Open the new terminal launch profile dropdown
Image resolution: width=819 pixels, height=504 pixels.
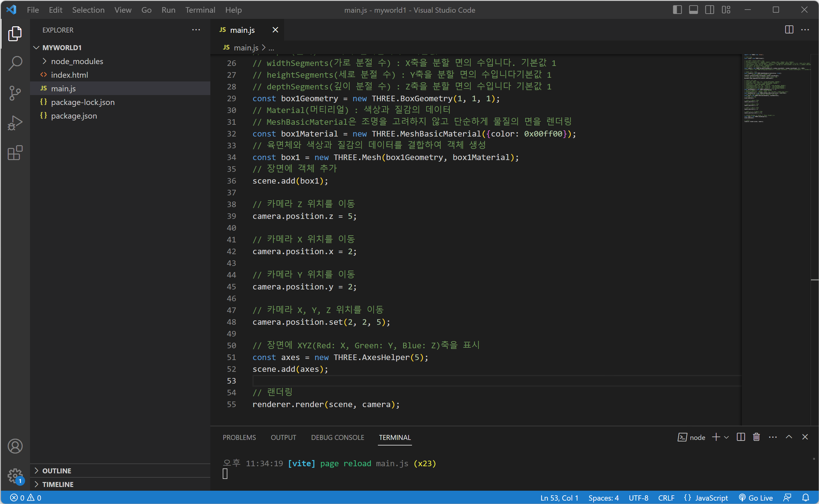(x=727, y=437)
